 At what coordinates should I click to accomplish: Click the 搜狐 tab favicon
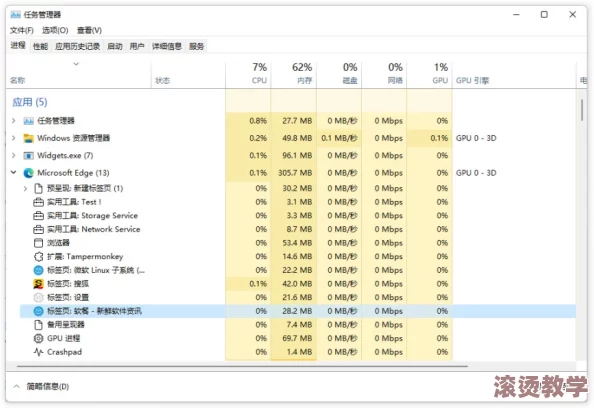coord(38,284)
